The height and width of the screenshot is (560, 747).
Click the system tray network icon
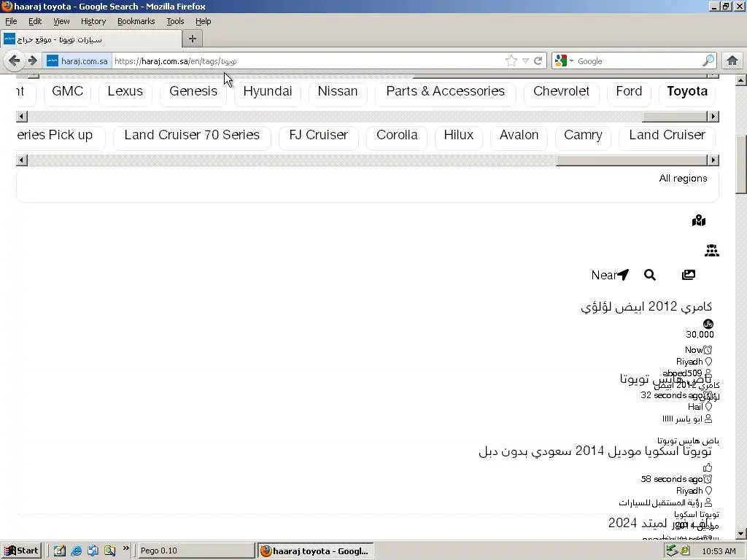pos(672,551)
